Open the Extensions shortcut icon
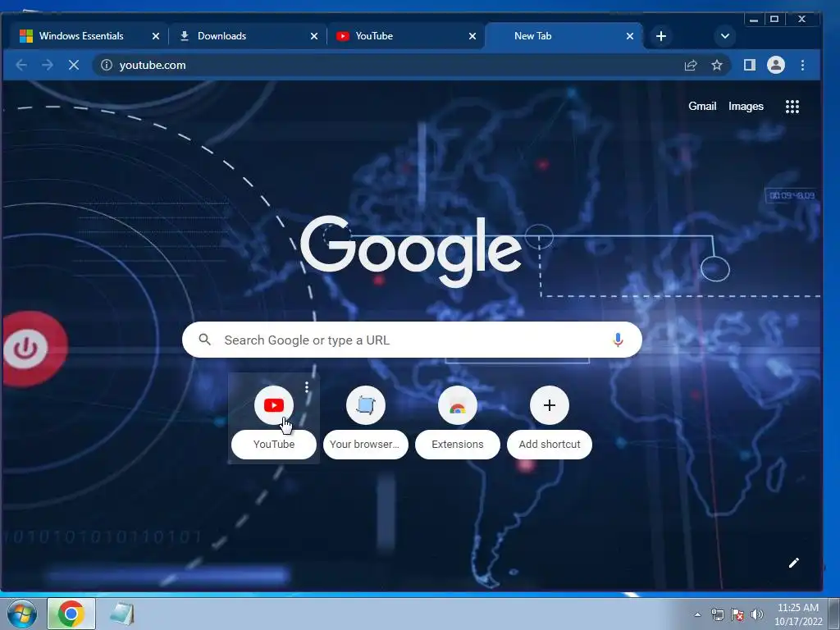 coord(458,405)
